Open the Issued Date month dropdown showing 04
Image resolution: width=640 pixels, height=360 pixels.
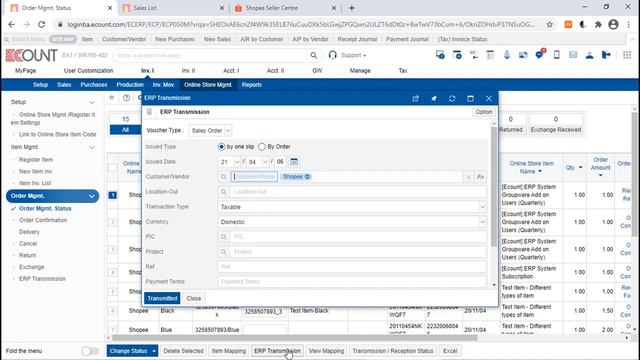pos(257,162)
